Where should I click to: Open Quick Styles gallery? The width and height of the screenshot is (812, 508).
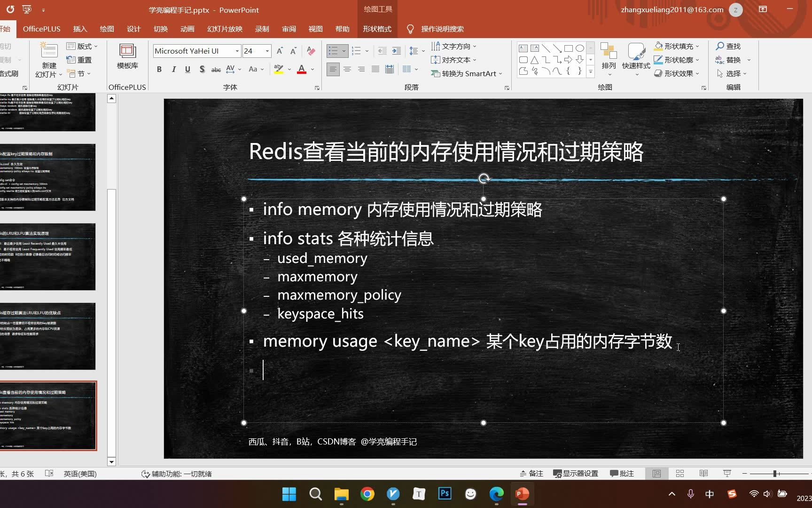pyautogui.click(x=636, y=59)
